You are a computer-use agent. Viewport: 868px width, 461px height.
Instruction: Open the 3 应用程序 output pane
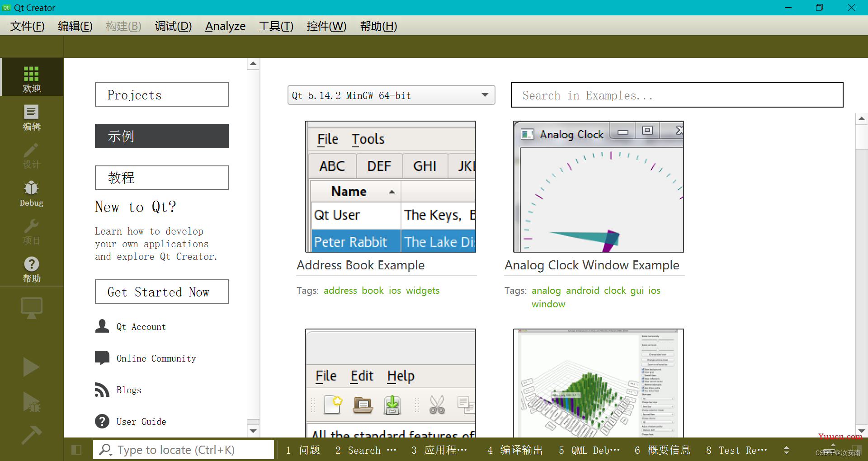tap(439, 450)
